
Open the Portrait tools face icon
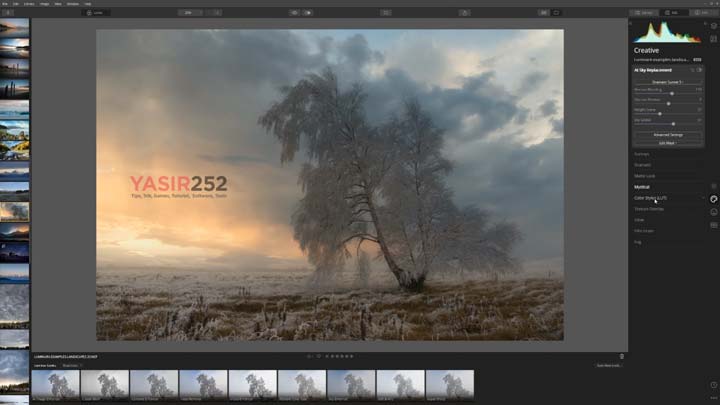tap(714, 212)
